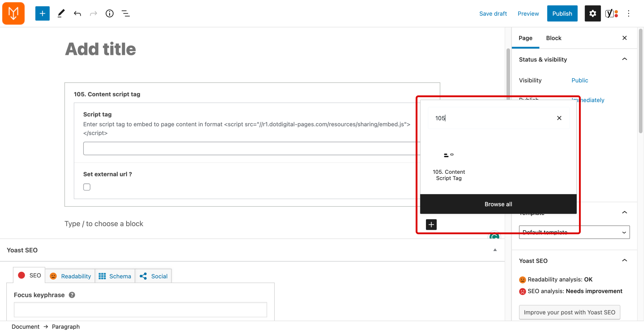
Task: Switch to the Page tab
Action: (x=525, y=38)
